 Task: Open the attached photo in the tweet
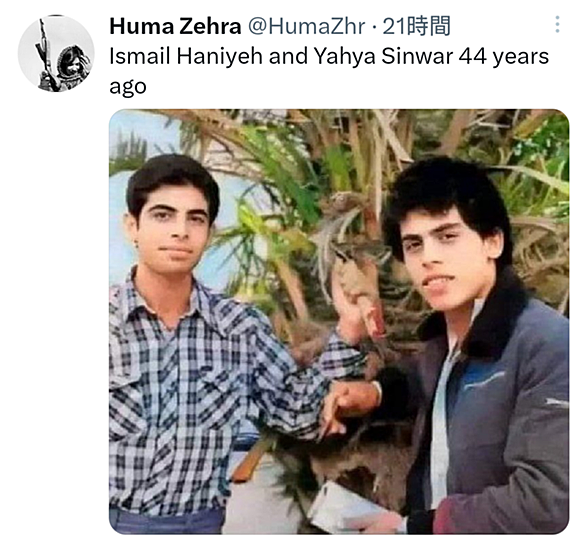click(339, 321)
